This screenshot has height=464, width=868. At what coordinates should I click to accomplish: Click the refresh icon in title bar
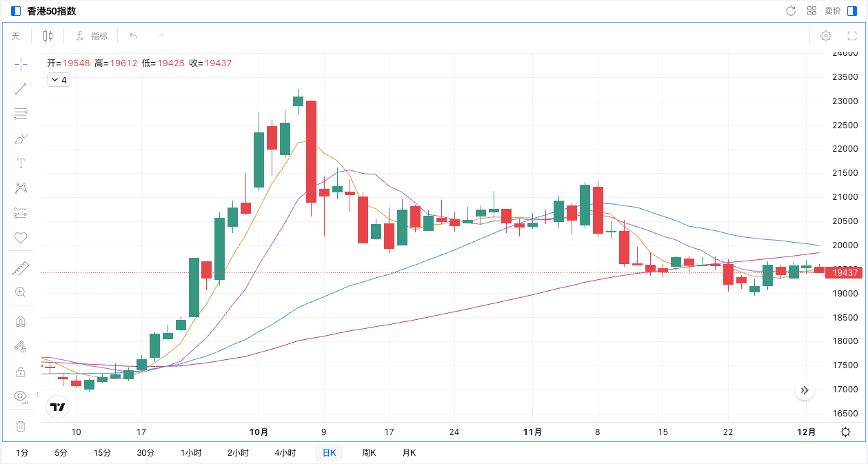791,11
